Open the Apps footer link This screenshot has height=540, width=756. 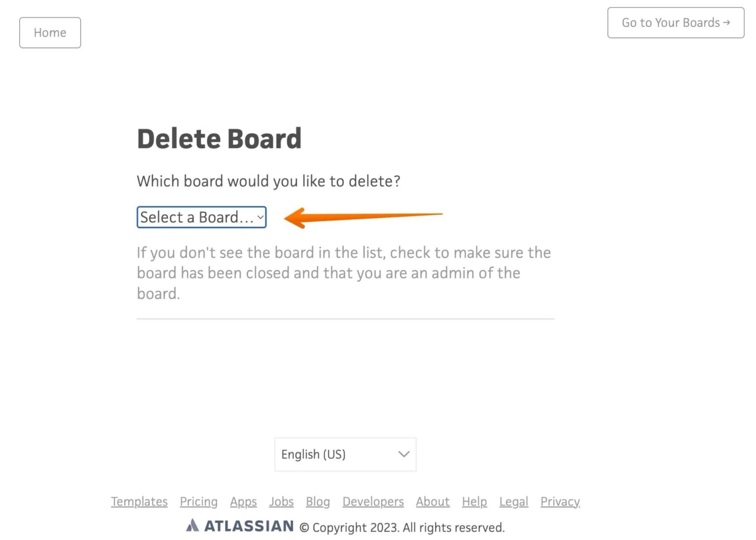243,501
